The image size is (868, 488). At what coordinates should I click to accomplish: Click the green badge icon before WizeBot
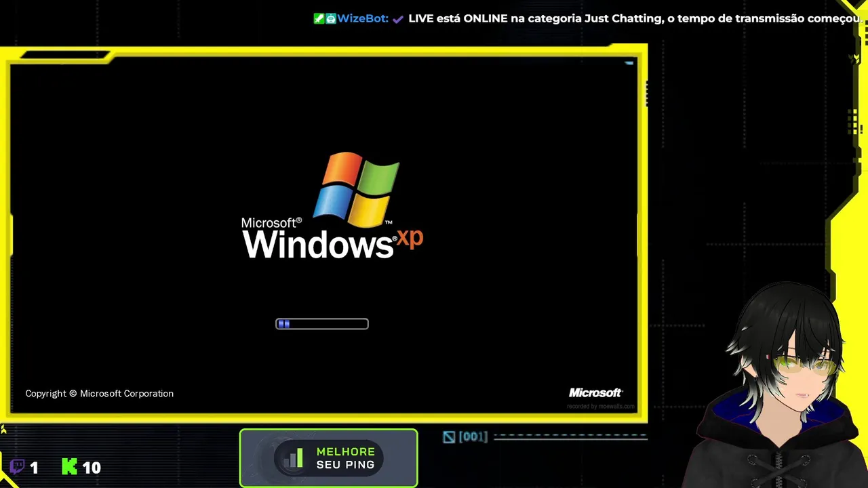coord(319,18)
